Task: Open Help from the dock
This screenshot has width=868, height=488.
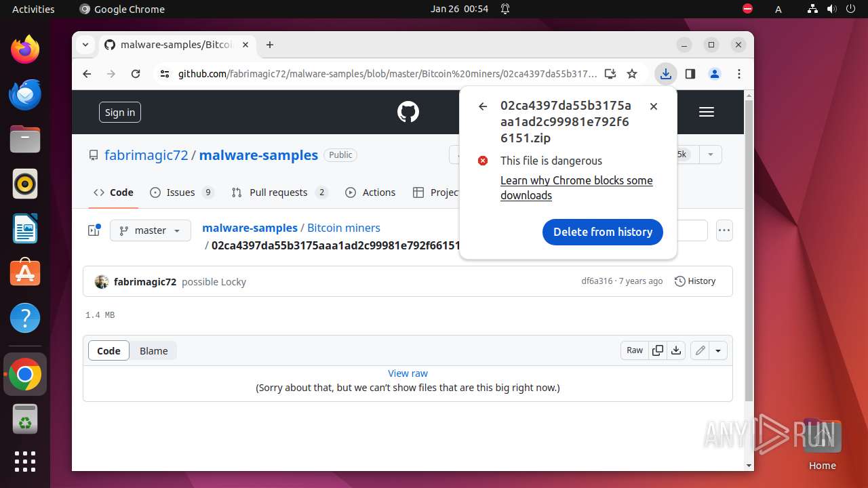Action: (x=25, y=318)
